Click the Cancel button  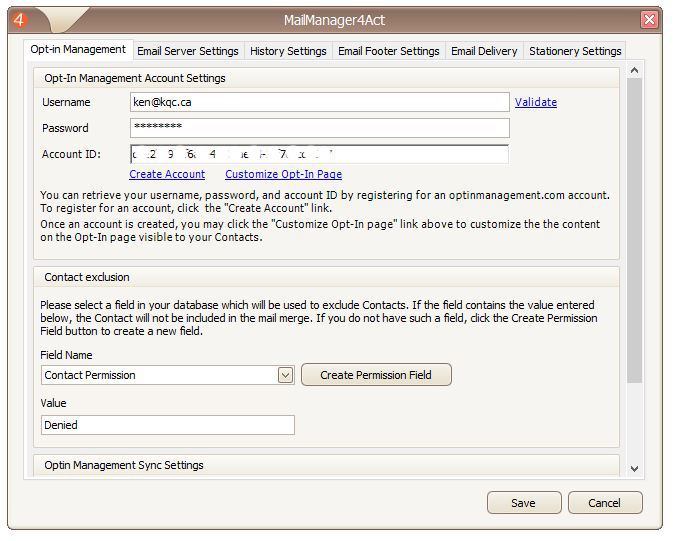605,503
